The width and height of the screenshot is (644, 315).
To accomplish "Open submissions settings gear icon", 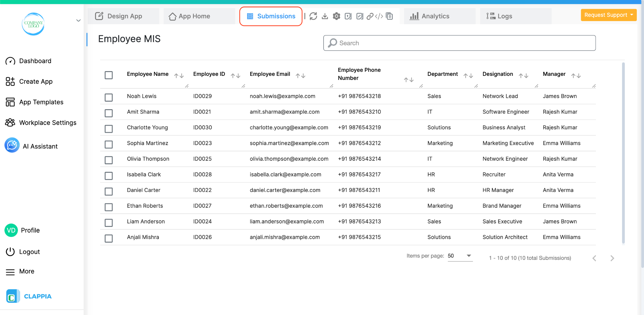I will pos(336,16).
